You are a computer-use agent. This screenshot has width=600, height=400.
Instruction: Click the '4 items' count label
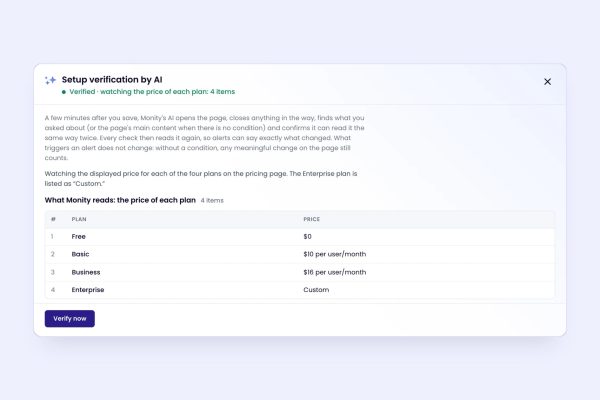click(212, 201)
